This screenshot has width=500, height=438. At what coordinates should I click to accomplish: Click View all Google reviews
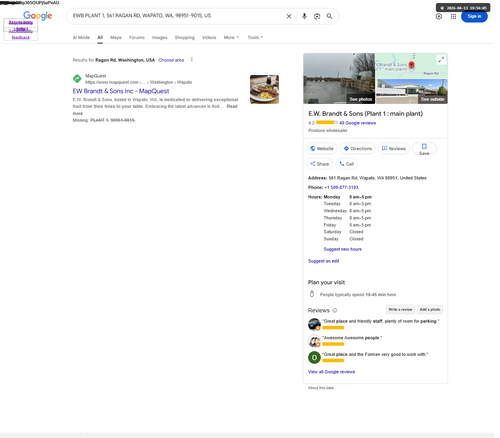(x=331, y=372)
